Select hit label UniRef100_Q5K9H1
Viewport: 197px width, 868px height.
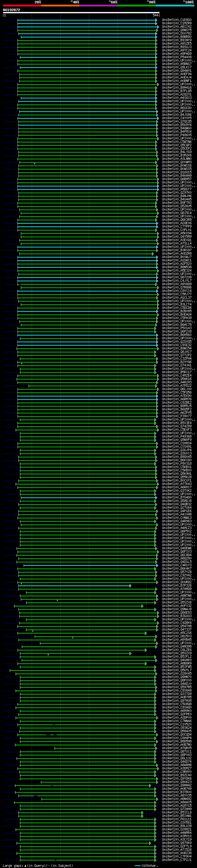pos(176,474)
